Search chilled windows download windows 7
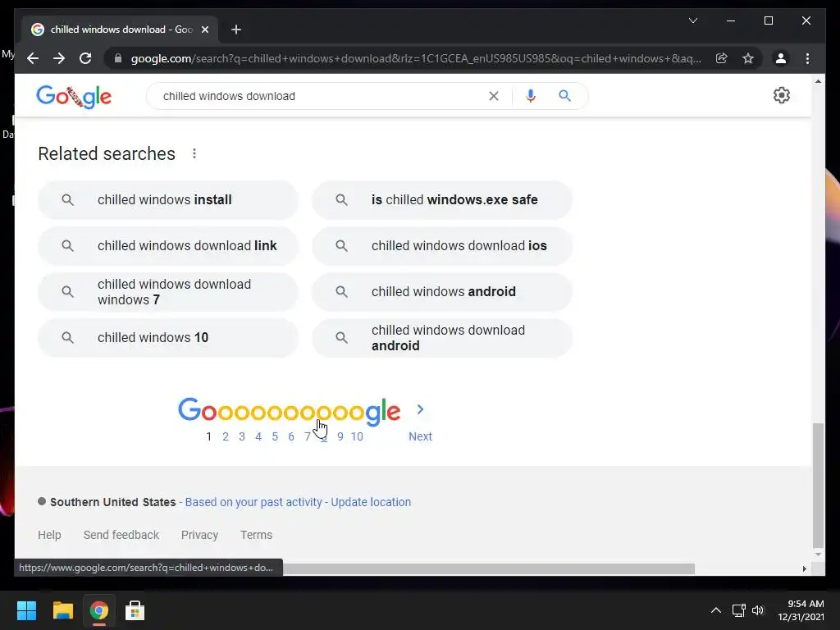The height and width of the screenshot is (630, 840). [x=167, y=292]
